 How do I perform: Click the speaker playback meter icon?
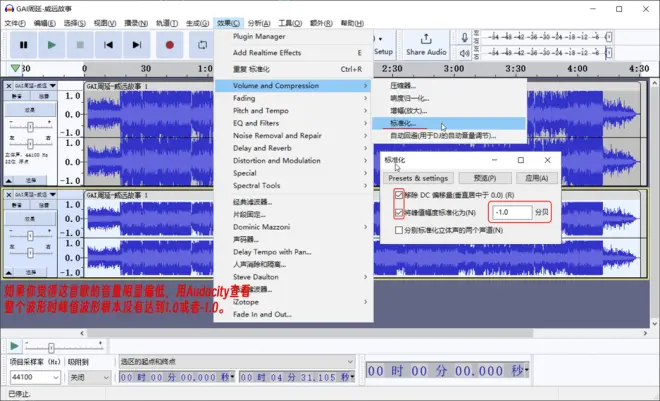464,53
